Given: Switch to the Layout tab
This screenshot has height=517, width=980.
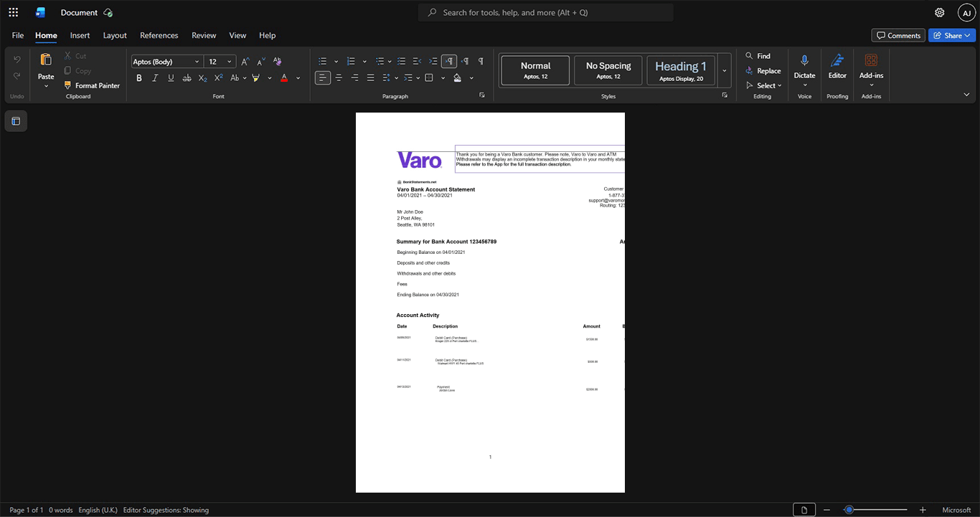Looking at the screenshot, I should click(115, 35).
